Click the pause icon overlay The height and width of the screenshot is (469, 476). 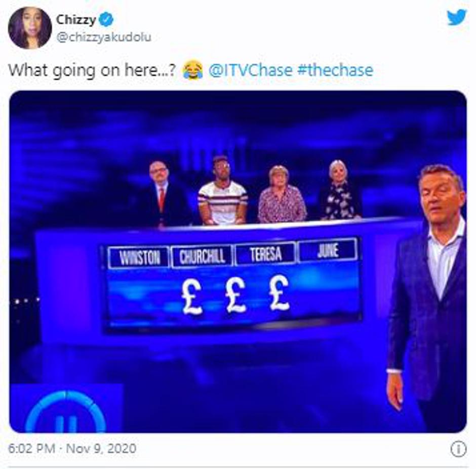pos(65,412)
